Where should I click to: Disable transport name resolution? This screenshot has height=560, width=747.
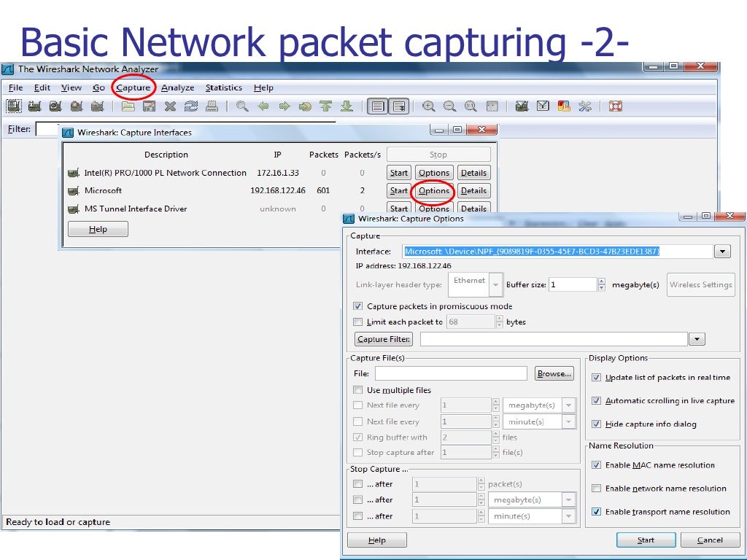click(x=596, y=511)
